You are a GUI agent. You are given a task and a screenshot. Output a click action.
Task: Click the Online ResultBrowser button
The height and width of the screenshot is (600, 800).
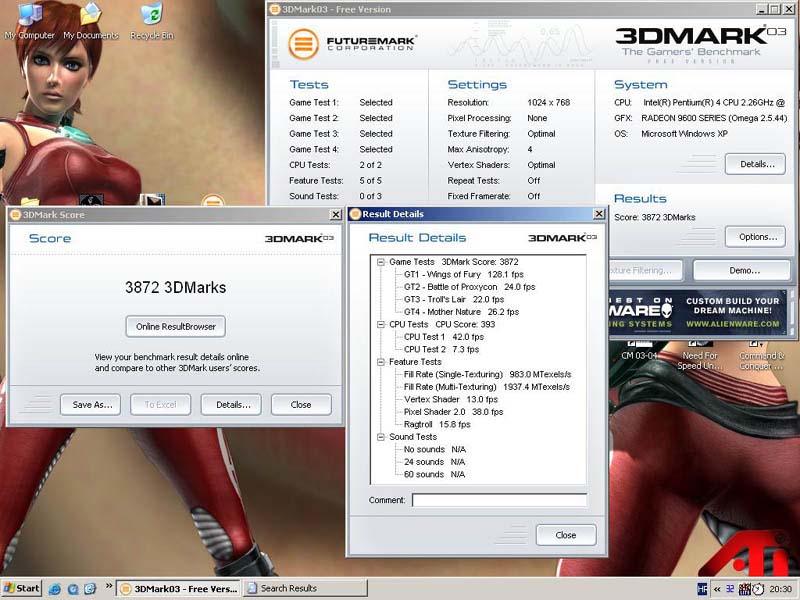tap(176, 326)
